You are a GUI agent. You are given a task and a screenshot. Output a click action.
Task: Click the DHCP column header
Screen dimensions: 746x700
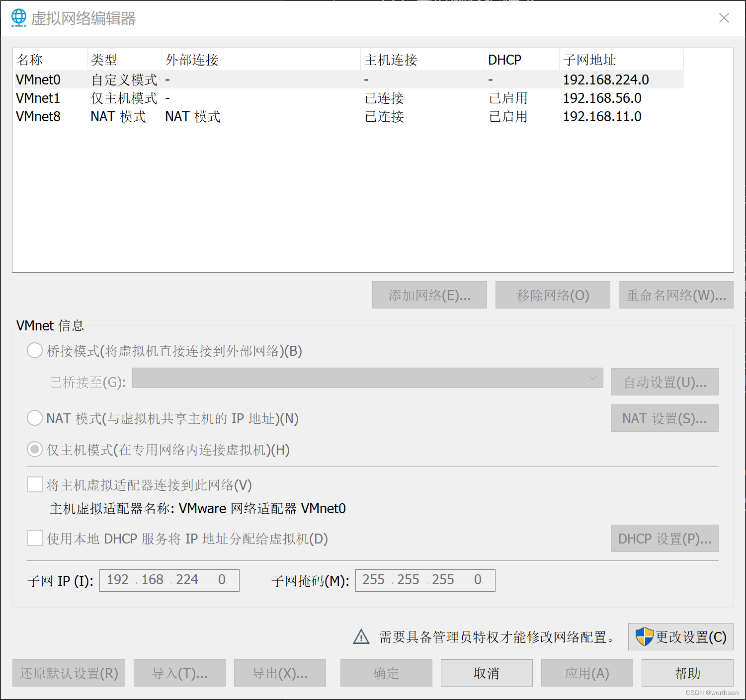click(x=522, y=60)
